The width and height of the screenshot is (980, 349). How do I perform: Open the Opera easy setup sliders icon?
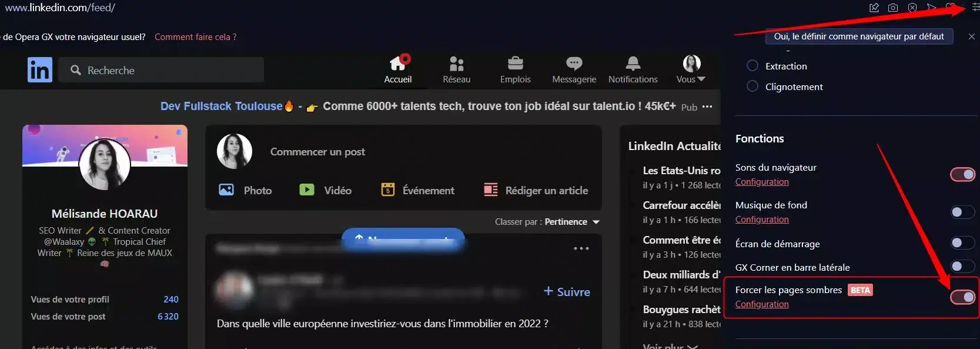tap(975, 8)
